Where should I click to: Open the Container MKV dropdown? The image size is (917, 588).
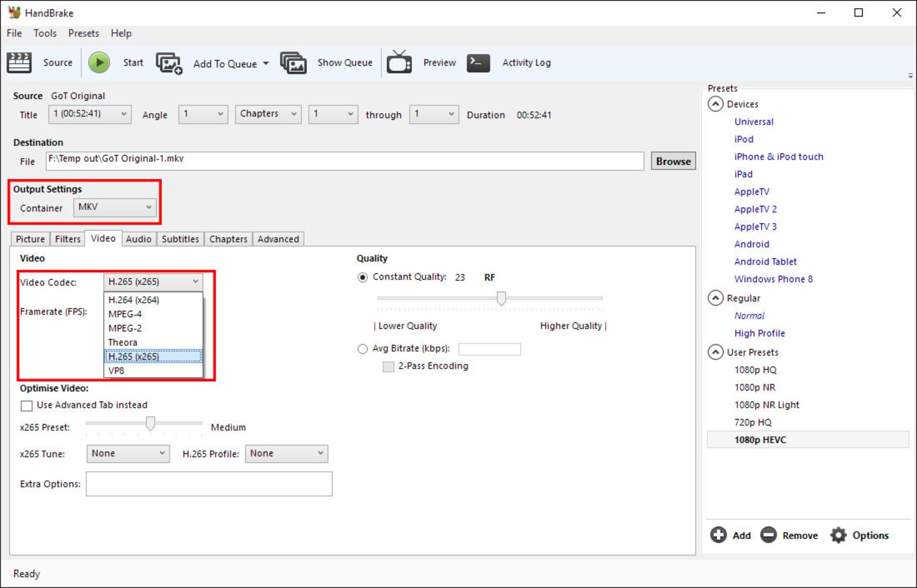pos(115,207)
